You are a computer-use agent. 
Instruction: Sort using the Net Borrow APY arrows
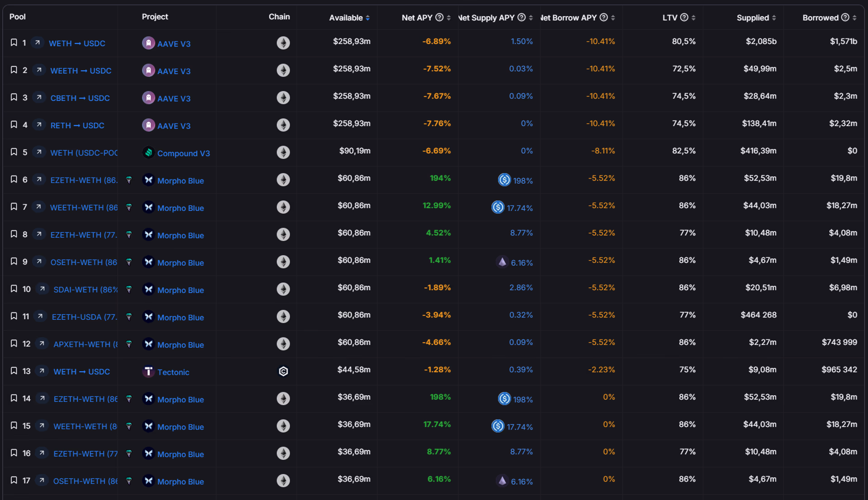point(613,18)
